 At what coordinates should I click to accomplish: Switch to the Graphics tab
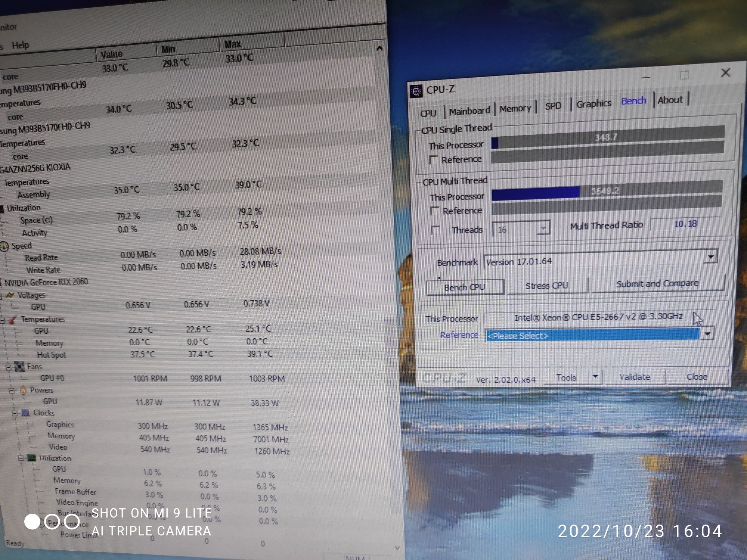coord(593,103)
